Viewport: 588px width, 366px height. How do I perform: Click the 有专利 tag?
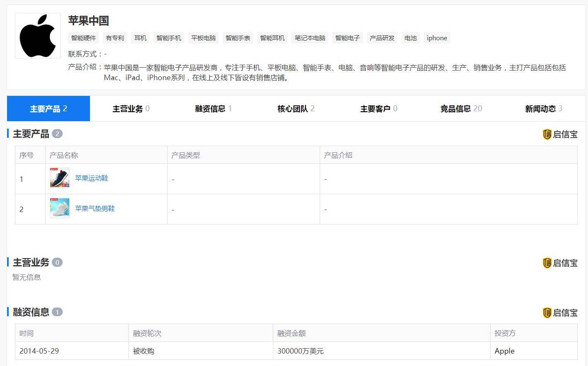point(114,37)
